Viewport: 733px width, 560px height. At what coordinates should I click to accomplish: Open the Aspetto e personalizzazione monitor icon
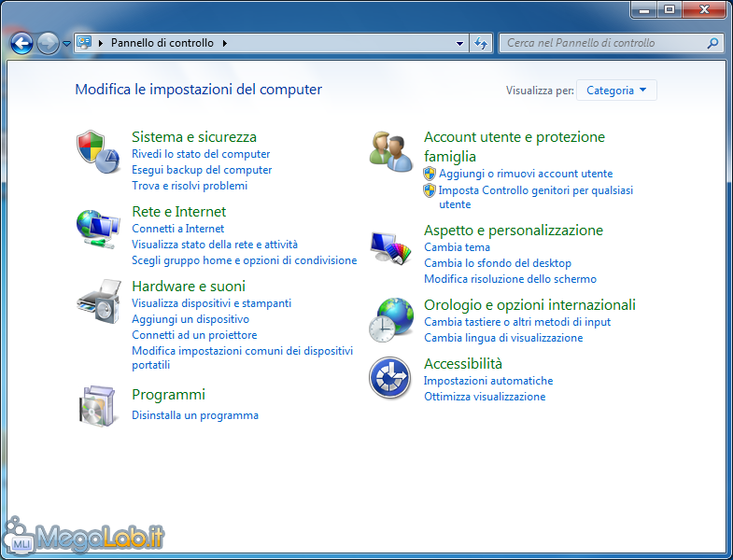391,248
